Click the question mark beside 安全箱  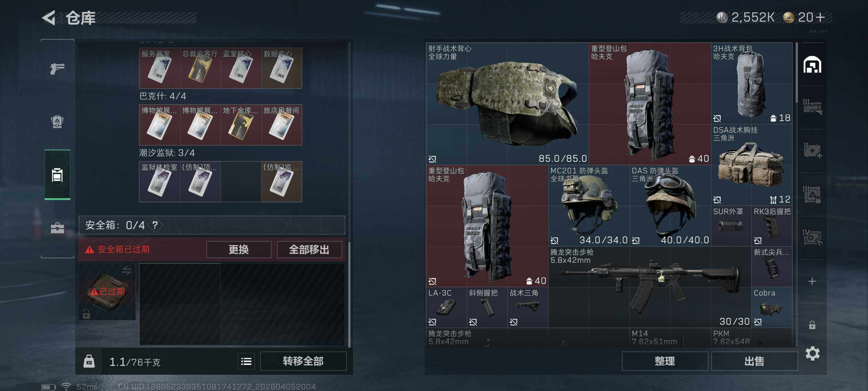[155, 225]
